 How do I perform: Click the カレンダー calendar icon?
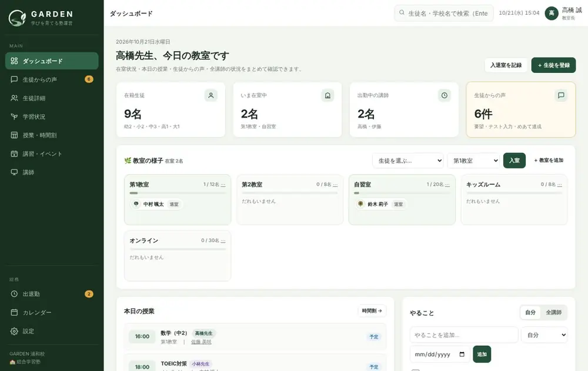tap(14, 312)
